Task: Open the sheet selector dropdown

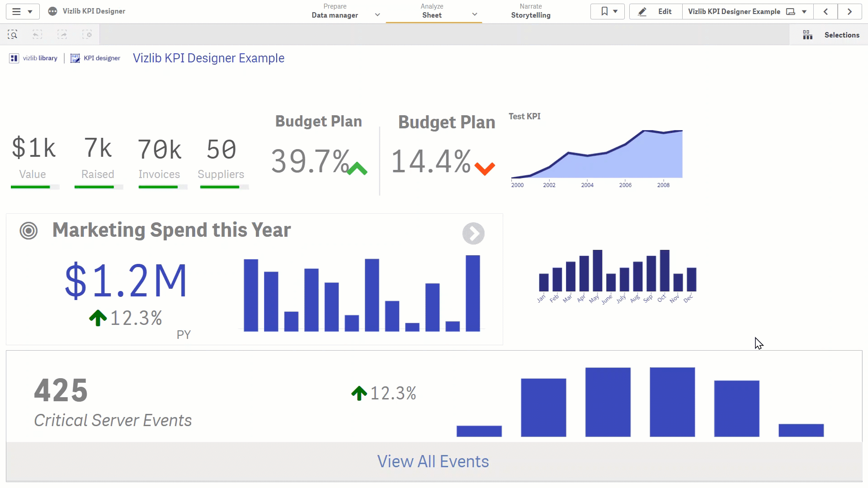Action: click(804, 12)
